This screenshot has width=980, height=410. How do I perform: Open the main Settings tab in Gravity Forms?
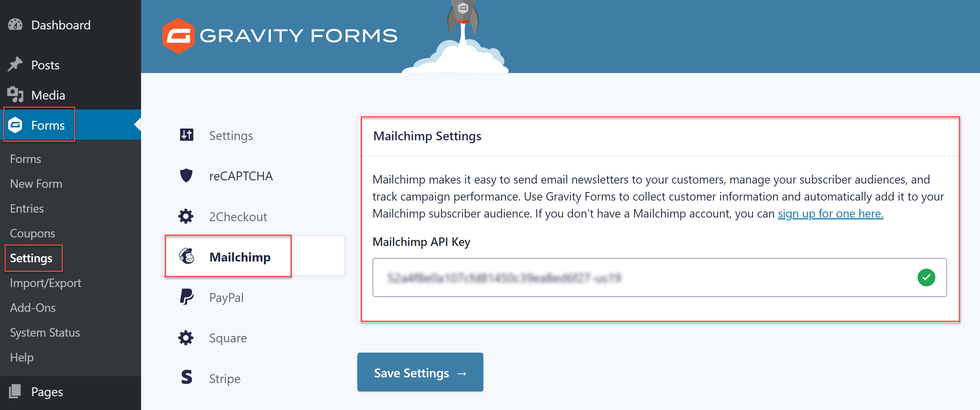[x=231, y=135]
